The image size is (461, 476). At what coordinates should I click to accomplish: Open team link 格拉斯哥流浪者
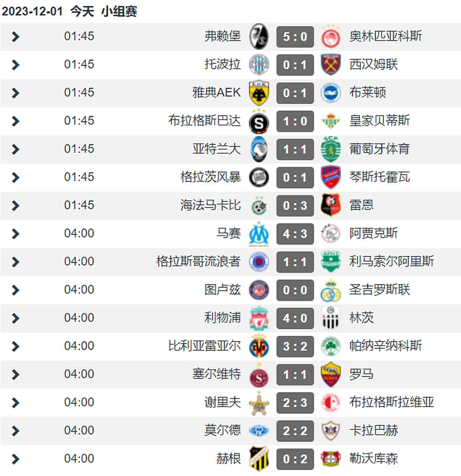[198, 261]
